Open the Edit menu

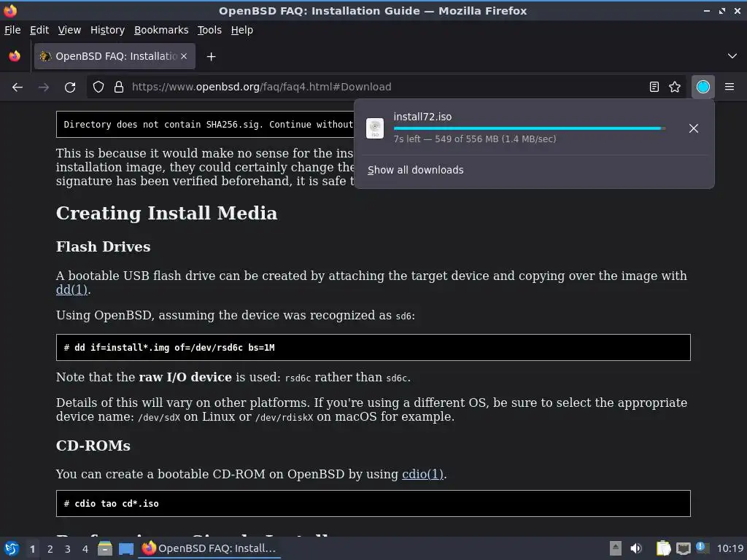tap(39, 30)
